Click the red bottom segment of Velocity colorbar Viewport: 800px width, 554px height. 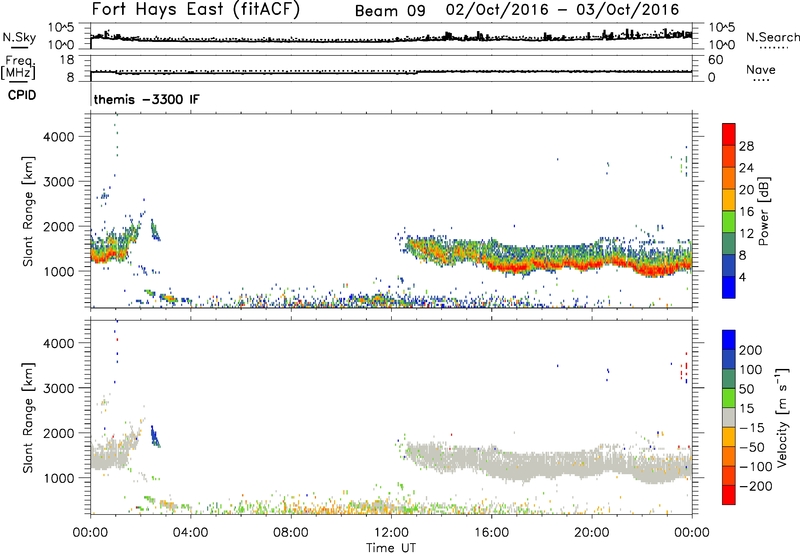(x=729, y=495)
